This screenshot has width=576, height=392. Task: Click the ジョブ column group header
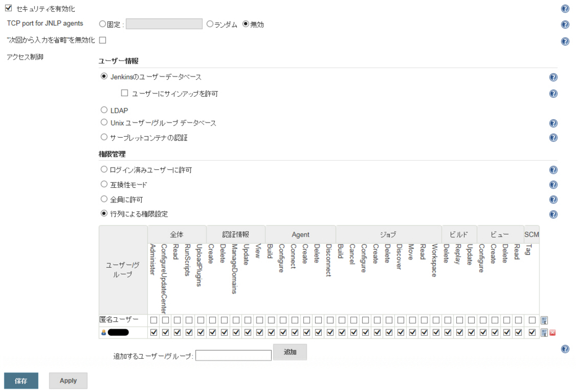pos(388,235)
